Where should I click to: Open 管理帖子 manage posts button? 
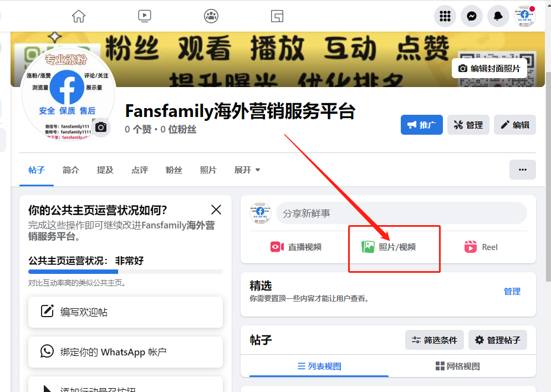498,340
